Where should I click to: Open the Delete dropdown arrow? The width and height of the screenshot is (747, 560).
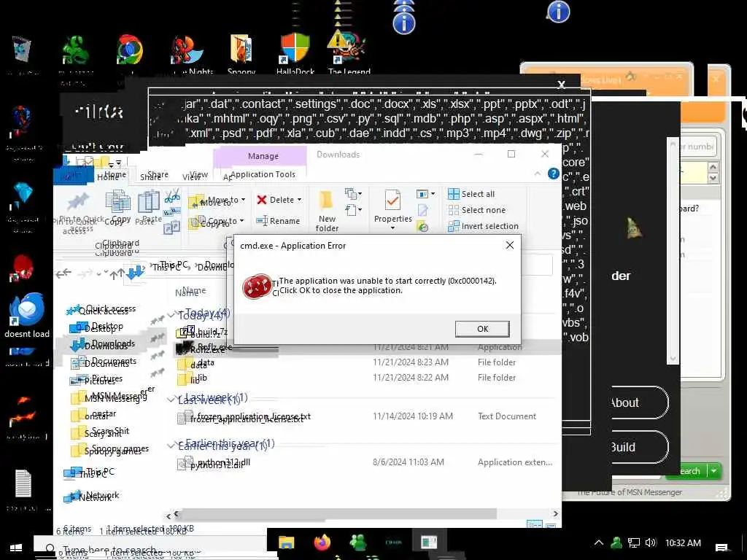click(299, 200)
